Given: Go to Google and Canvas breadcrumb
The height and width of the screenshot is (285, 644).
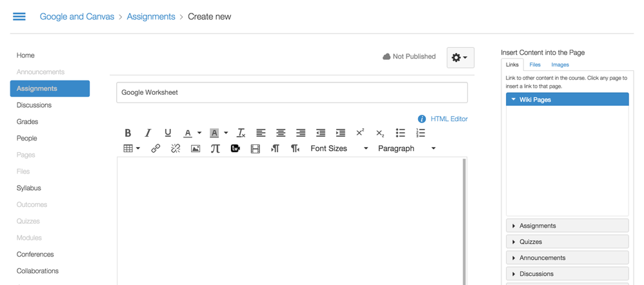Looking at the screenshot, I should (77, 16).
